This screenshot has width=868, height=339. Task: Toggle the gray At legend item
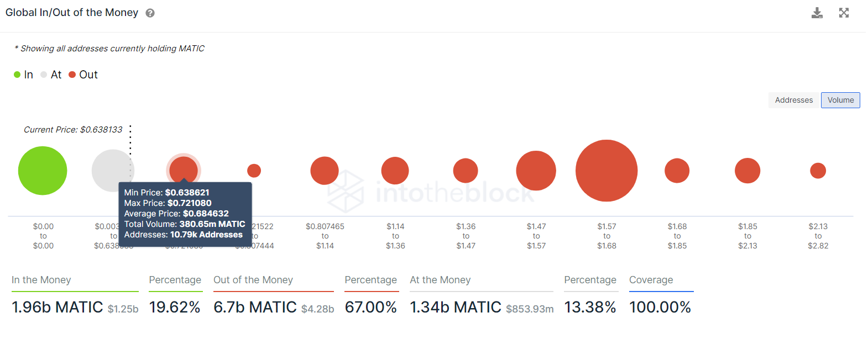tap(51, 75)
